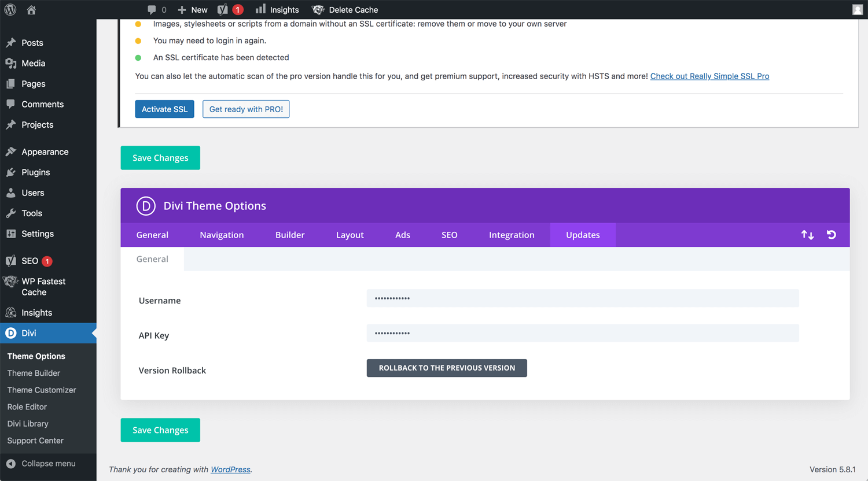Click the red SEO notification badge in sidebar

coord(47,261)
